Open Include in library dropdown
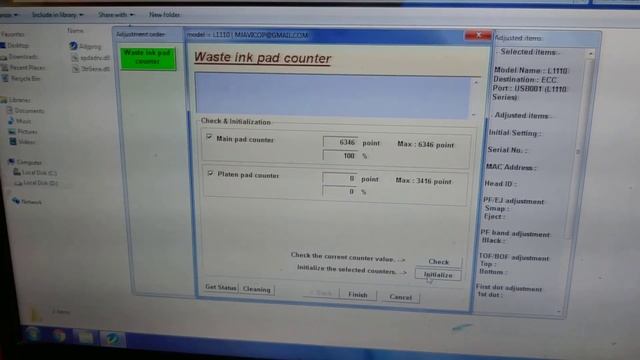Screen dimensions: 640x360 pos(58,15)
